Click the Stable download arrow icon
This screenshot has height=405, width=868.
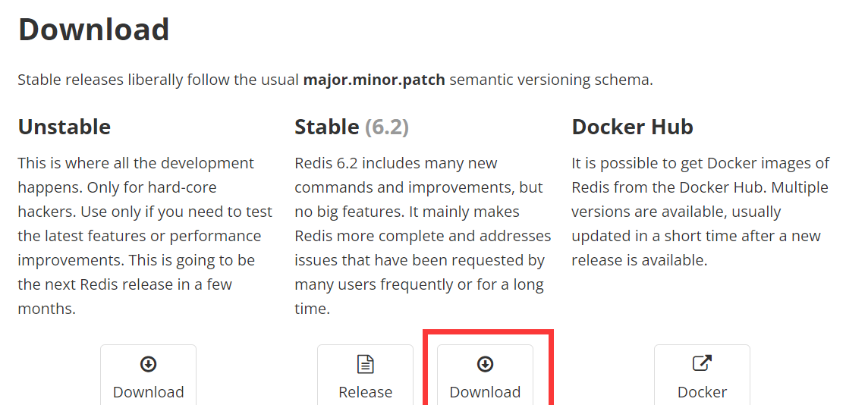tap(485, 364)
